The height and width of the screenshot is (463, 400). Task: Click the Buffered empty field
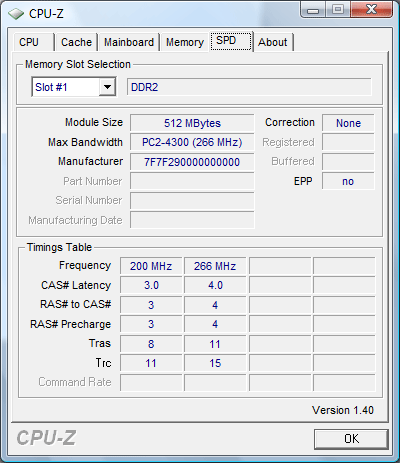(x=348, y=162)
